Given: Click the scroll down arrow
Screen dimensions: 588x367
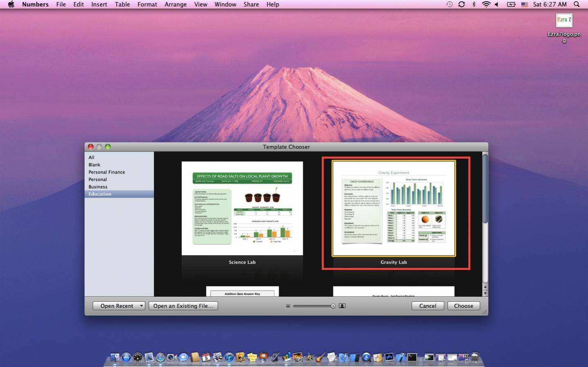Looking at the screenshot, I should [x=485, y=294].
